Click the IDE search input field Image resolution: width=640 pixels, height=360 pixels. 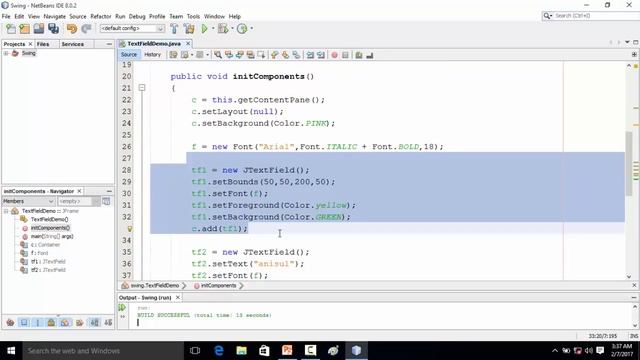tap(596, 16)
